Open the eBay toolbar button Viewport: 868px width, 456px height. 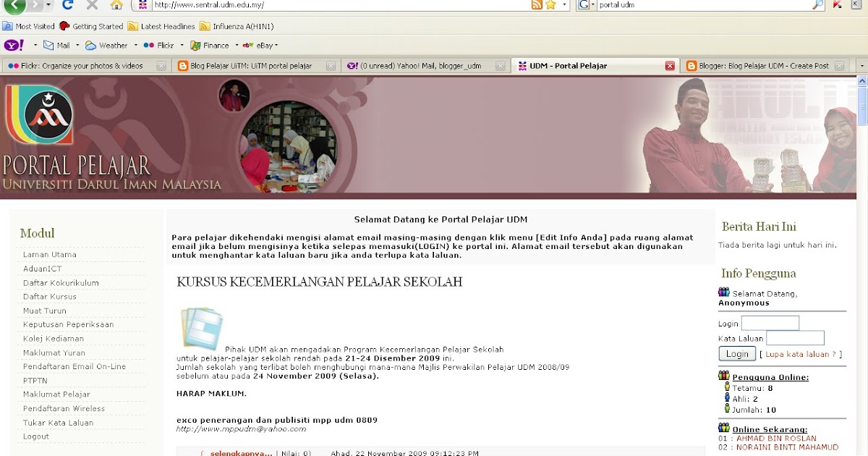coord(258,45)
